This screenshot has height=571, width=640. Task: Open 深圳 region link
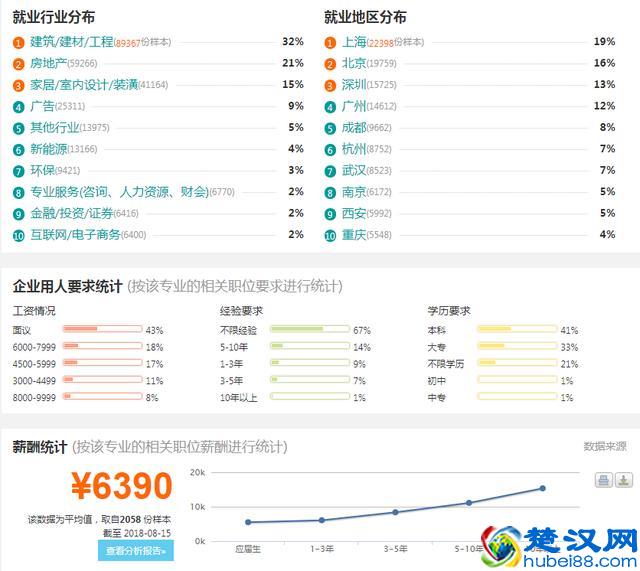pos(354,85)
